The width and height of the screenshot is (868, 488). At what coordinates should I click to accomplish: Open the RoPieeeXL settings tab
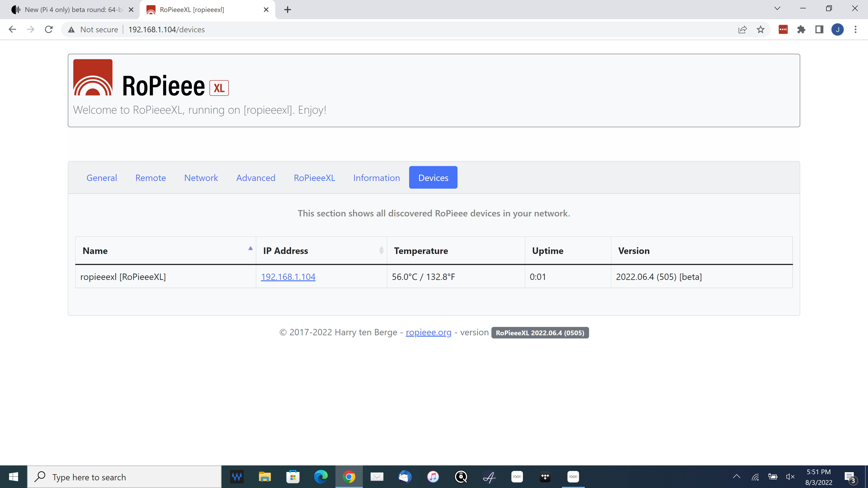314,178
